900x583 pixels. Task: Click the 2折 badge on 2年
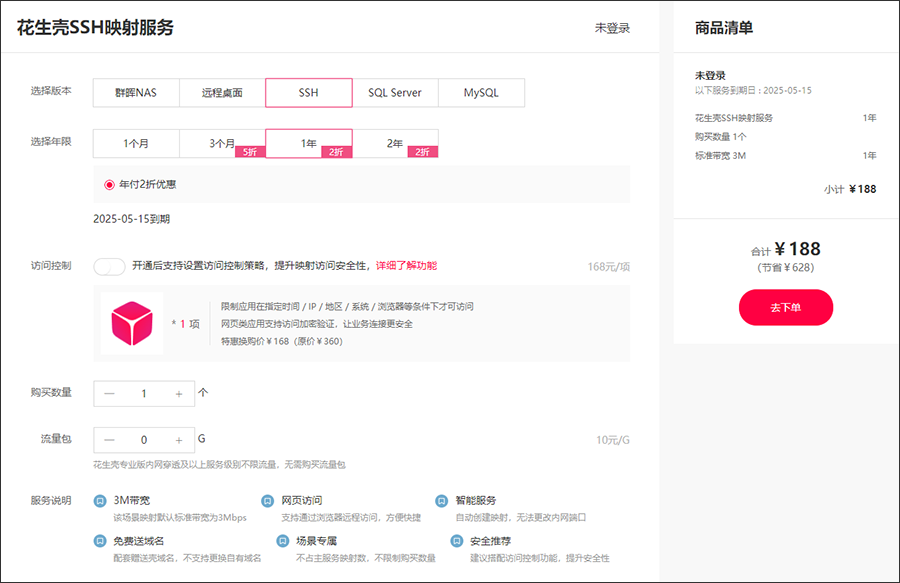pyautogui.click(x=422, y=151)
